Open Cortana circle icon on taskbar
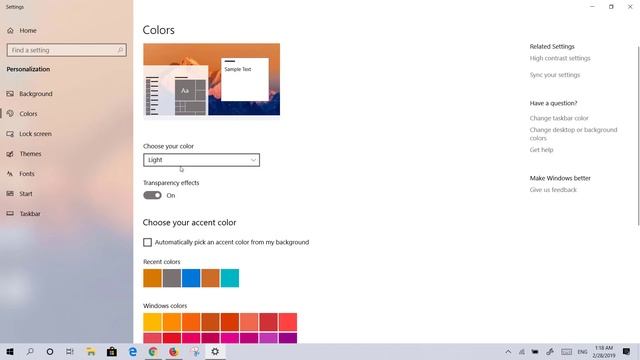640x360 pixels. 50,351
